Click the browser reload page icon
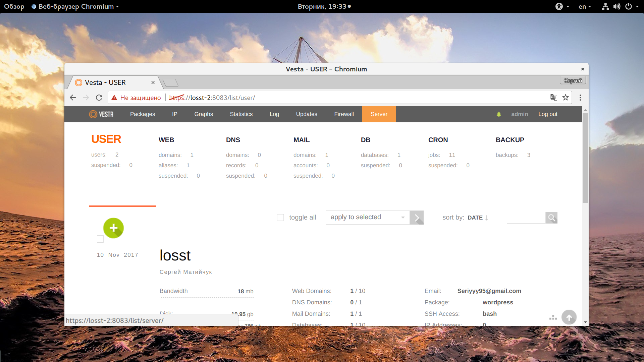Viewport: 644px width, 362px height. pos(99,98)
